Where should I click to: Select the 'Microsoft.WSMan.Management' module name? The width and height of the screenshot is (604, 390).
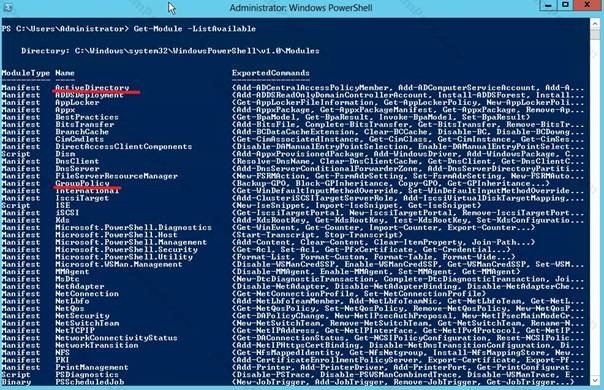click(x=119, y=264)
